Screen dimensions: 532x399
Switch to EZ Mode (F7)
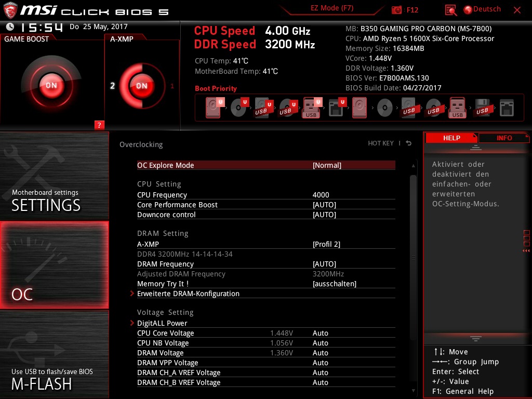332,8
